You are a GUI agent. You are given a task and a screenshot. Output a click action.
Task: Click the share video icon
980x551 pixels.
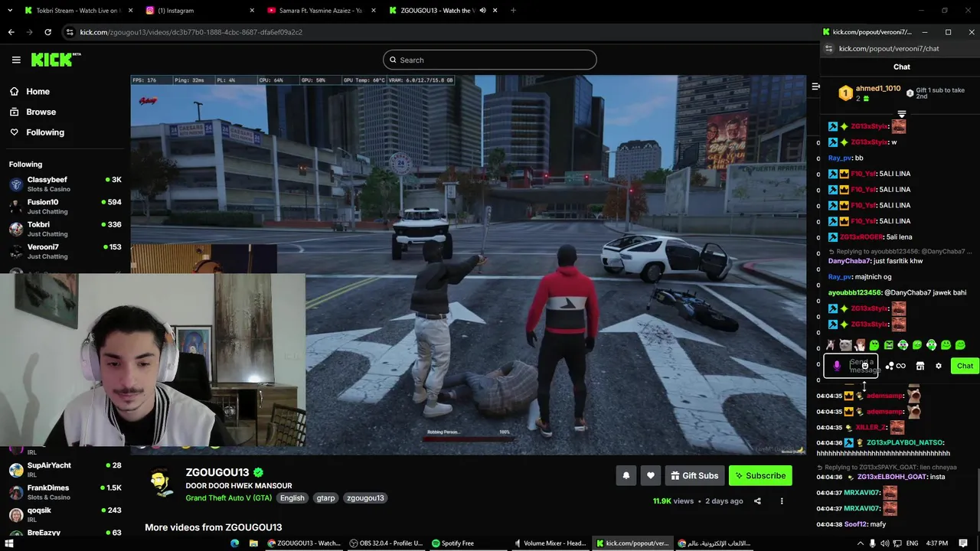[757, 501]
